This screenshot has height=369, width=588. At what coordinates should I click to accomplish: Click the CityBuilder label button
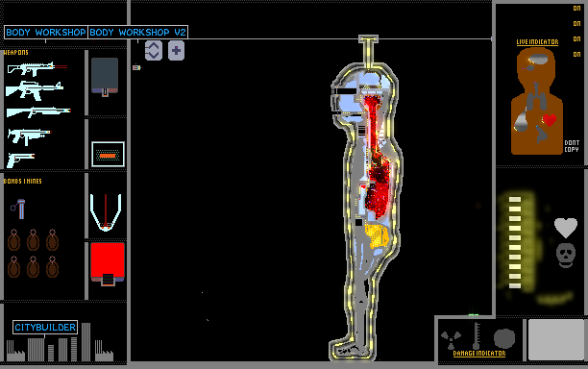tap(45, 328)
